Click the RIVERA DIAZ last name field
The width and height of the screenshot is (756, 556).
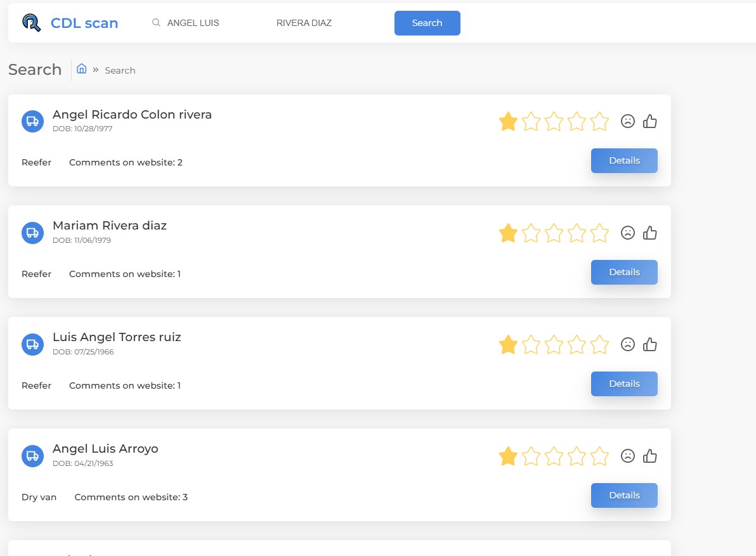(x=317, y=23)
